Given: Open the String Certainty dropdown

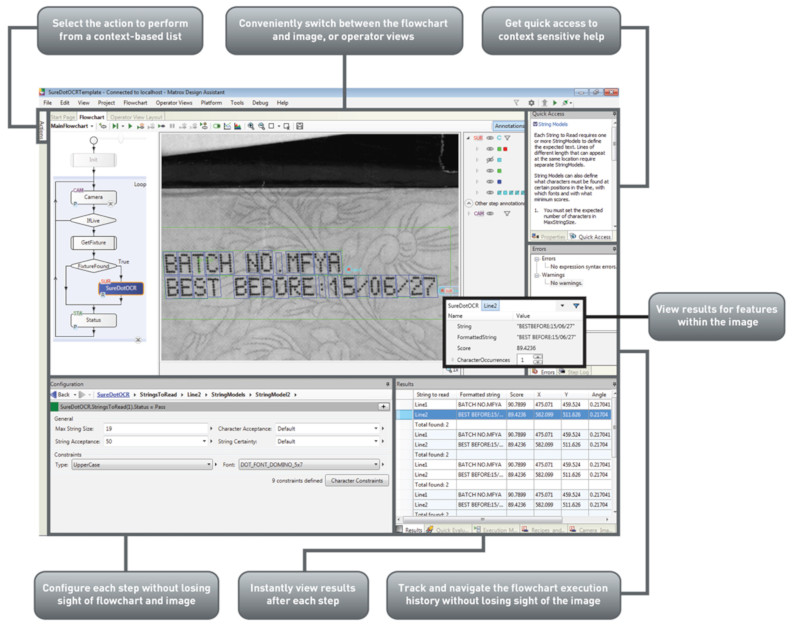Looking at the screenshot, I should pos(376,441).
